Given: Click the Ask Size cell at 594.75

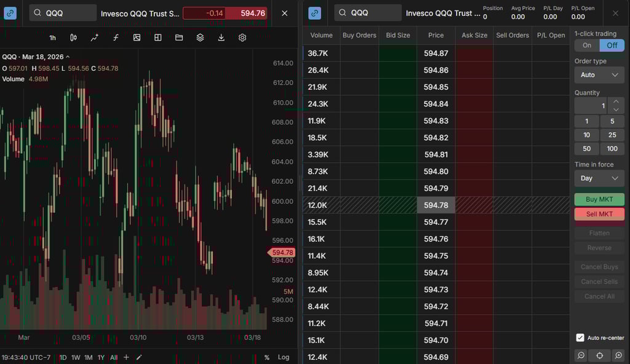Looking at the screenshot, I should point(474,256).
